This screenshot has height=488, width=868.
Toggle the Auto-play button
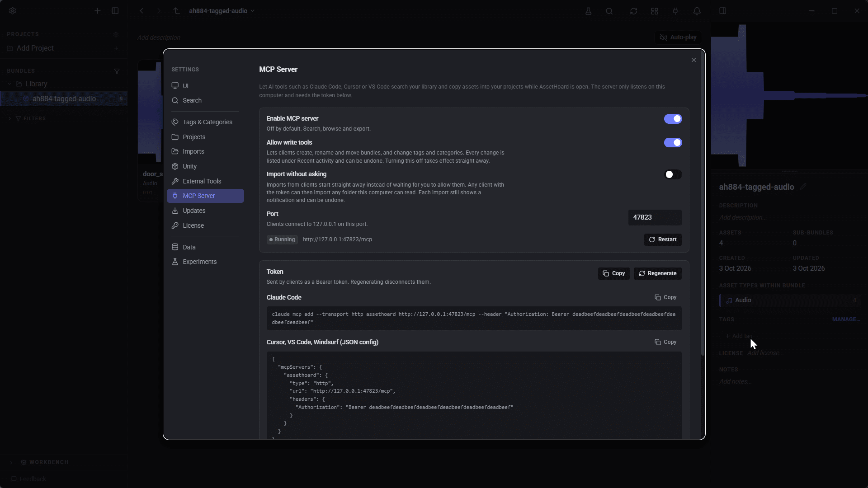678,38
